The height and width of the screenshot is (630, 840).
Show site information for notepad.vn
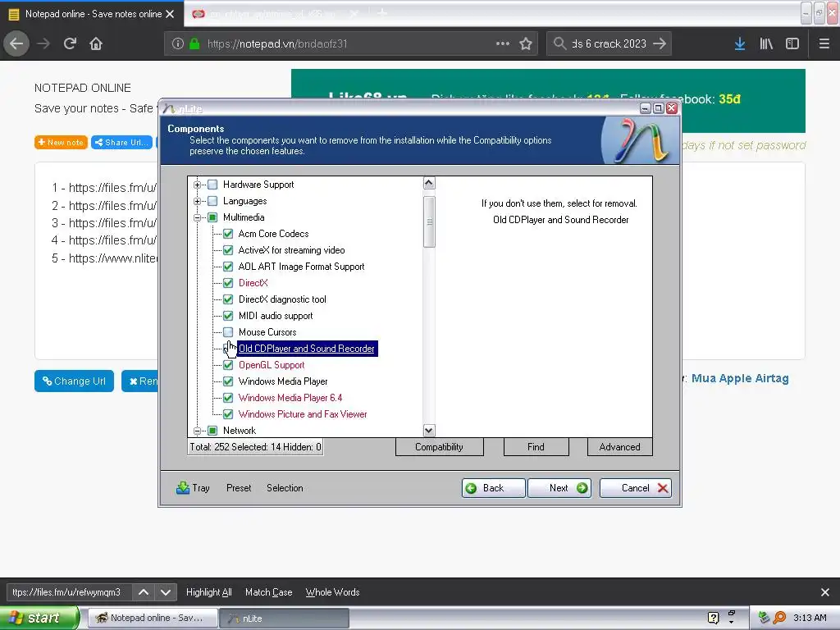(x=178, y=43)
